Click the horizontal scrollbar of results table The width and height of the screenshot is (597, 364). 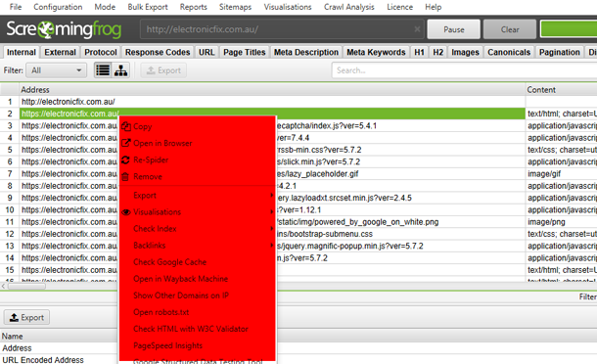(x=26, y=286)
